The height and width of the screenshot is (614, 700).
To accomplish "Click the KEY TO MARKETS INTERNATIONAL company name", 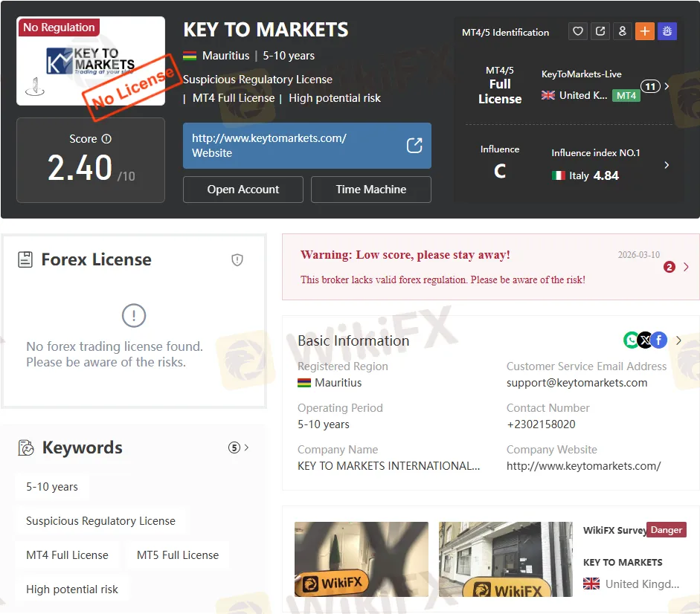I will point(388,466).
